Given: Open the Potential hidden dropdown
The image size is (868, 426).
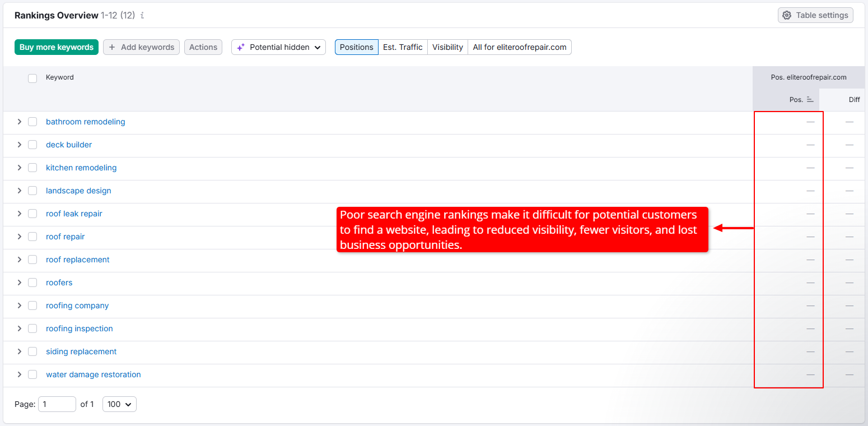Looking at the screenshot, I should [x=278, y=47].
